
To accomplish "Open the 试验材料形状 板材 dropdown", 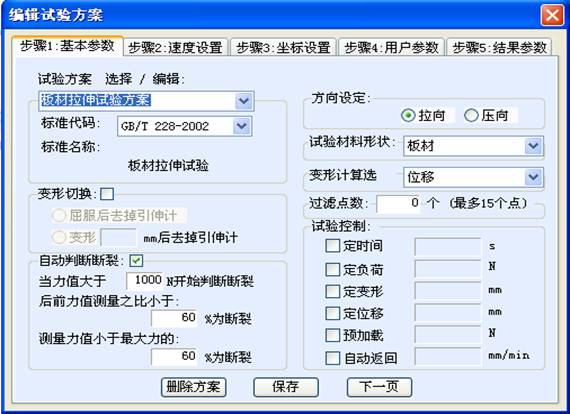I will point(533,146).
